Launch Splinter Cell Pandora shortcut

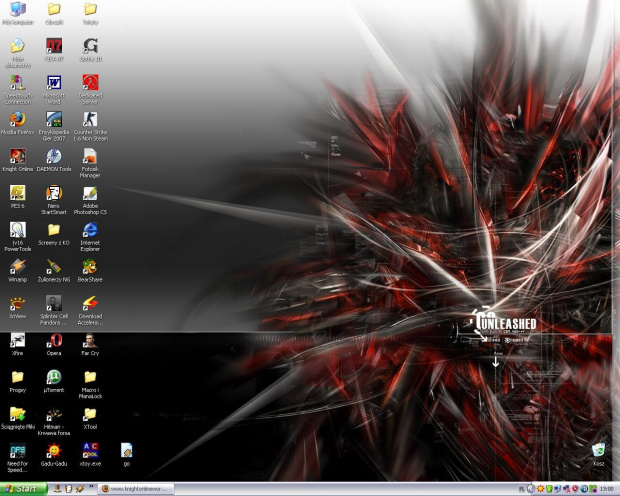(54, 311)
